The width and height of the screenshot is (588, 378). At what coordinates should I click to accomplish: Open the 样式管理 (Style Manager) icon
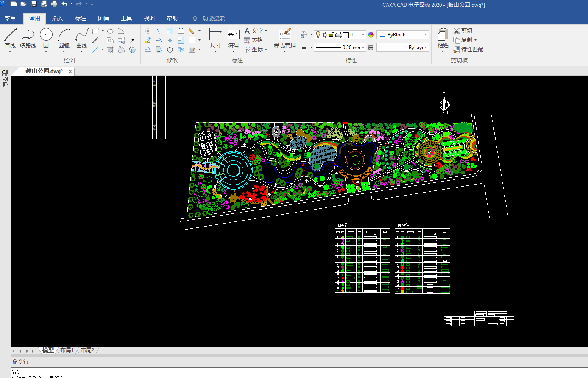click(x=284, y=35)
